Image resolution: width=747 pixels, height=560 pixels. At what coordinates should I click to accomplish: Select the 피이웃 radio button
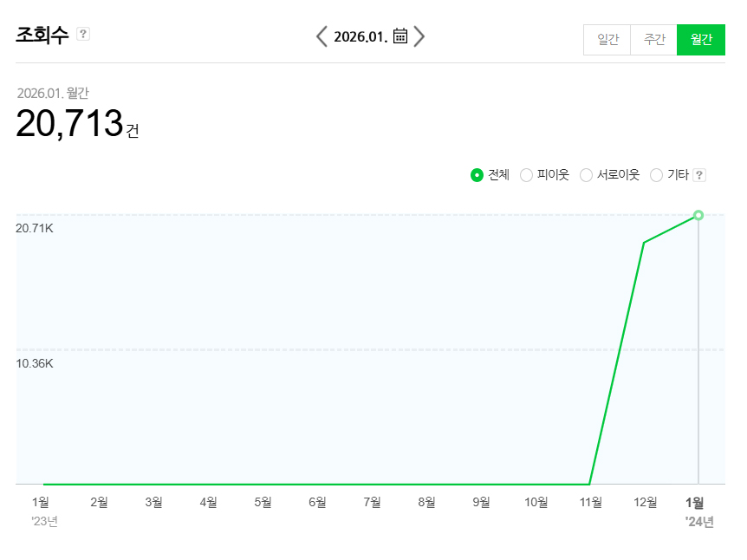[526, 175]
